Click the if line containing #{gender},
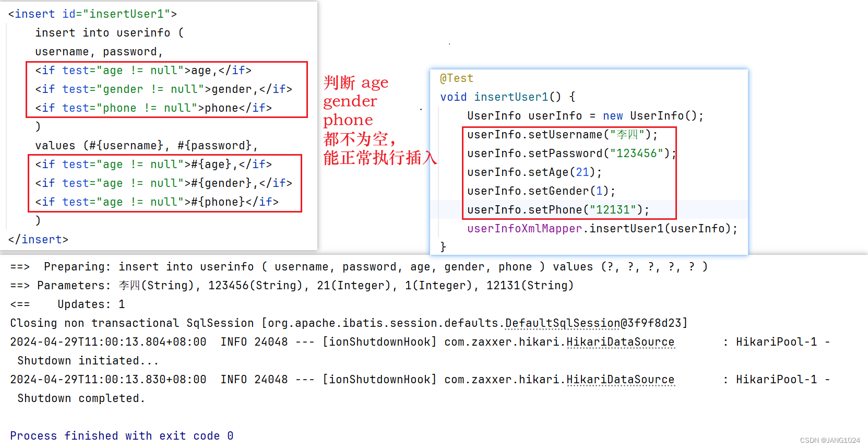 (164, 183)
